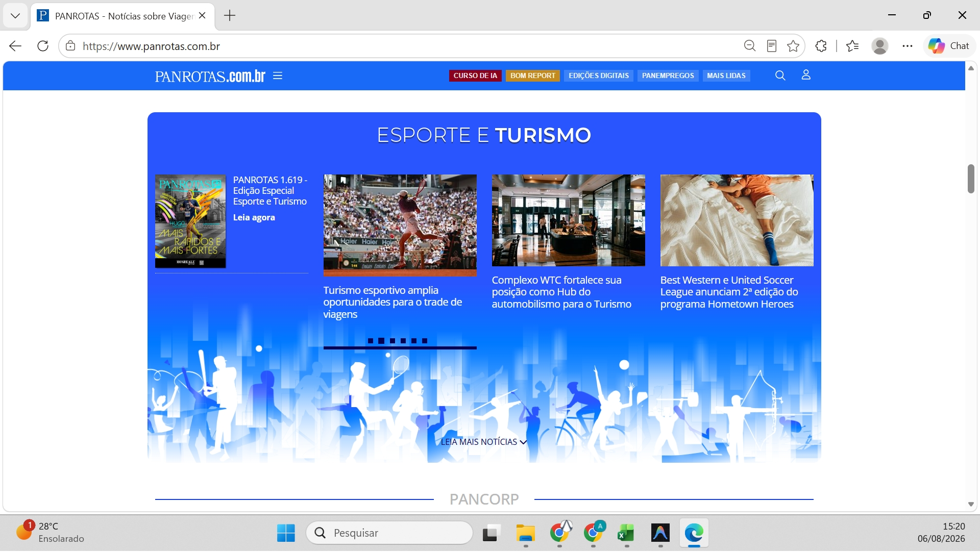Open the browser zoom control icon

tap(749, 46)
